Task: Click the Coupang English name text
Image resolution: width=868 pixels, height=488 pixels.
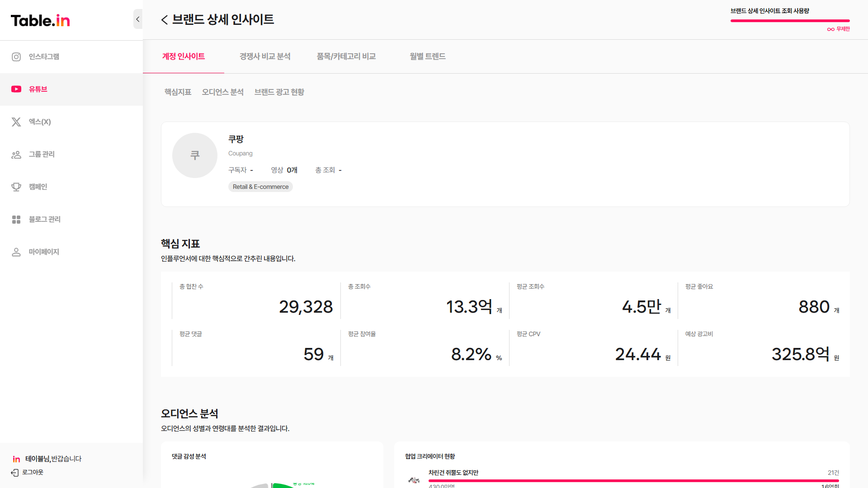Action: tap(241, 154)
